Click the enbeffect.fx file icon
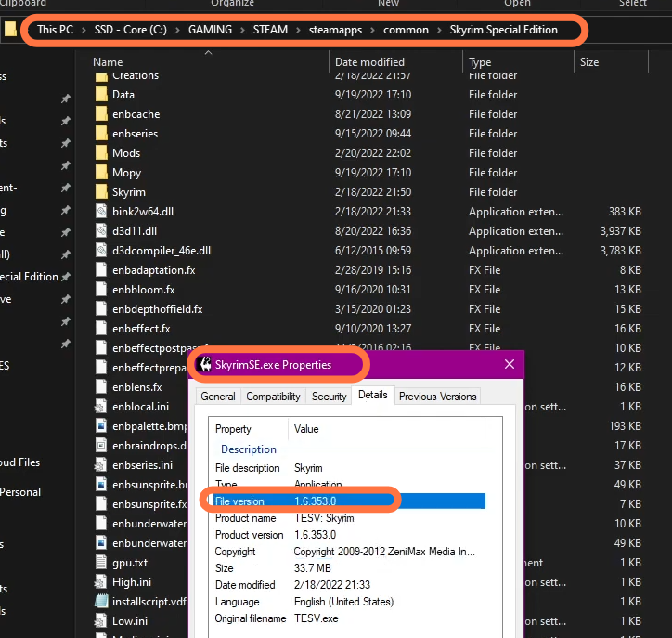Image resolution: width=672 pixels, height=638 pixels. coord(101,329)
